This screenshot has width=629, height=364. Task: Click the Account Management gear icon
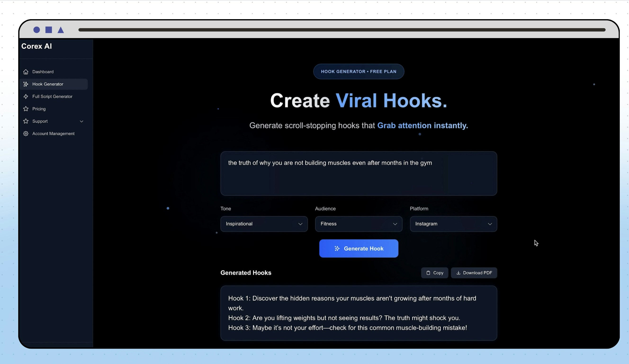[x=26, y=134]
